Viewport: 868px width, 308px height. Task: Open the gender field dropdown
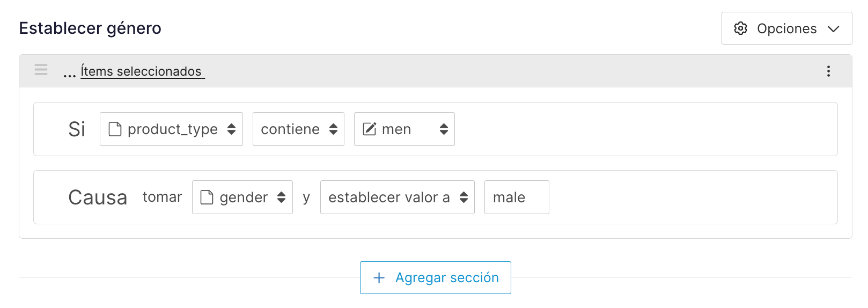point(243,197)
